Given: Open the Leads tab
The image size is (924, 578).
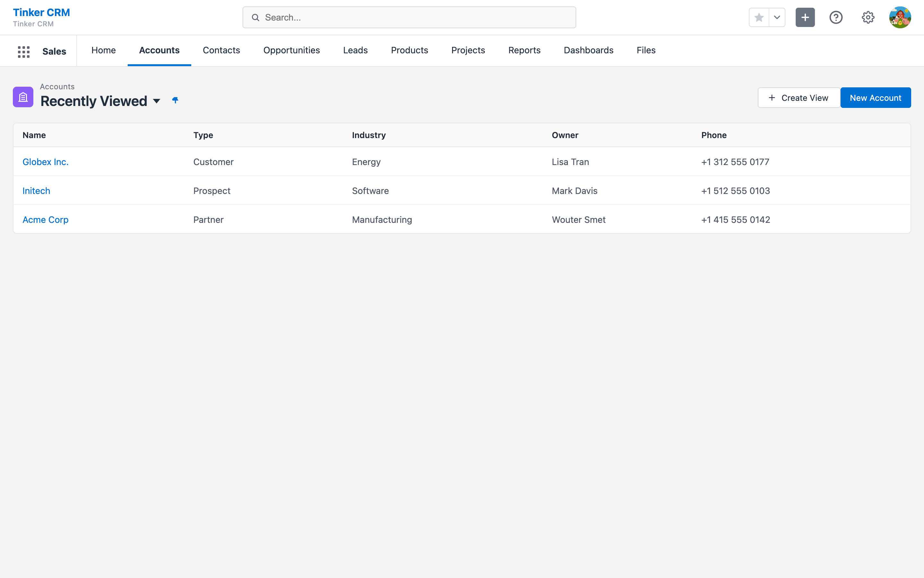Looking at the screenshot, I should (355, 50).
